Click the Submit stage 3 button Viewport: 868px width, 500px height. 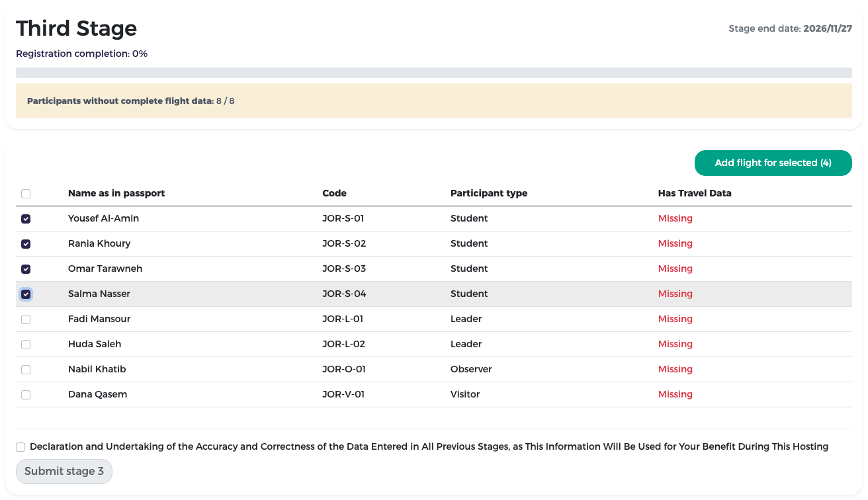64,472
